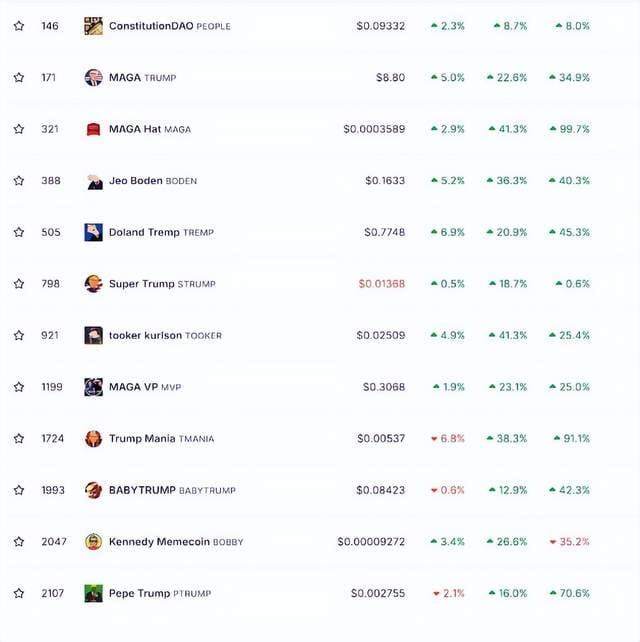The height and width of the screenshot is (642, 640).
Task: Click the Trump Mania coin logo
Action: tap(93, 439)
